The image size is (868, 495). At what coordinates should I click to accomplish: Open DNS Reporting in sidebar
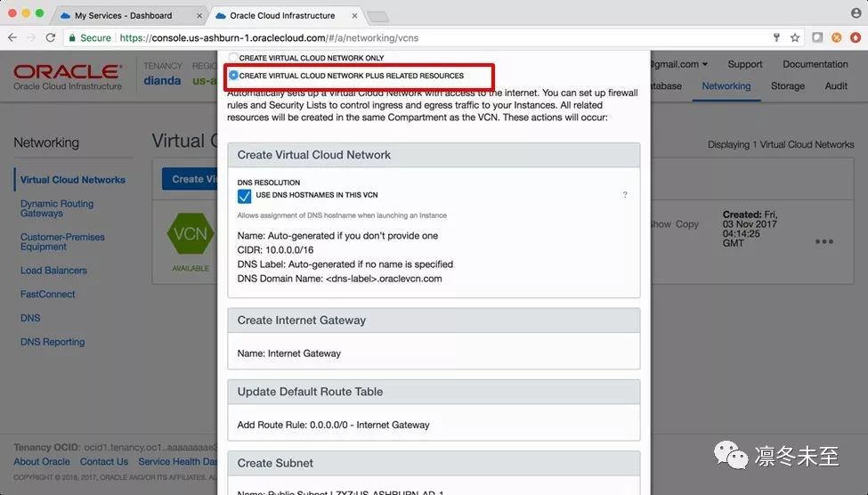coord(53,342)
